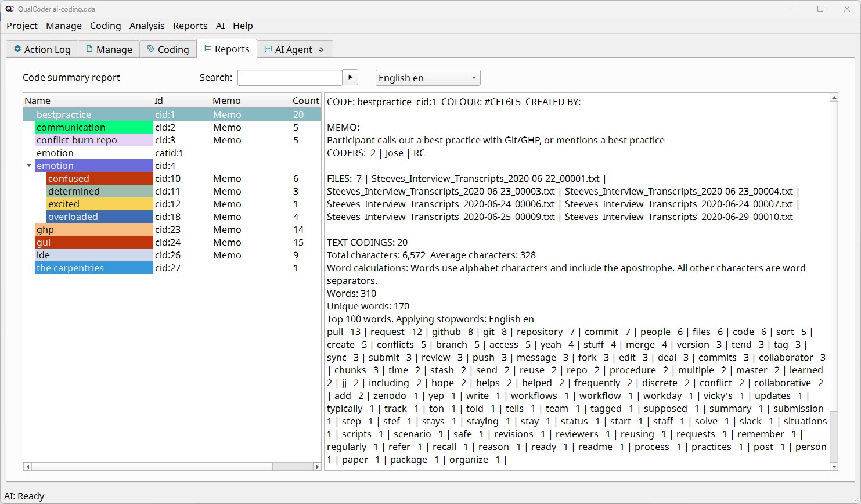Viewport: 861px width, 504px height.
Task: Click the 'AI: Ready' status text
Action: [x=24, y=496]
